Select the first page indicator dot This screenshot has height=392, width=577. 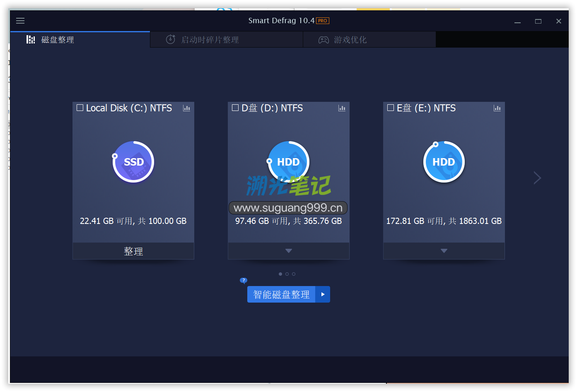tap(280, 274)
